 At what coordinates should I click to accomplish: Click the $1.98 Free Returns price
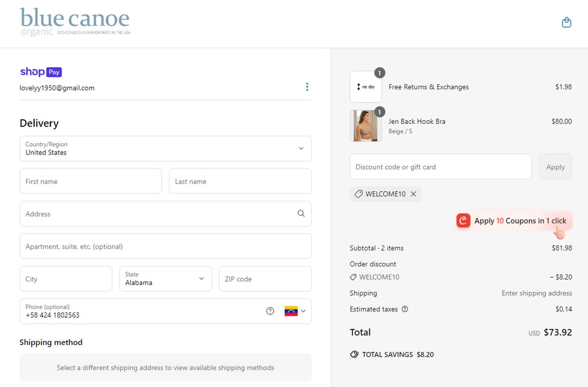coord(563,87)
